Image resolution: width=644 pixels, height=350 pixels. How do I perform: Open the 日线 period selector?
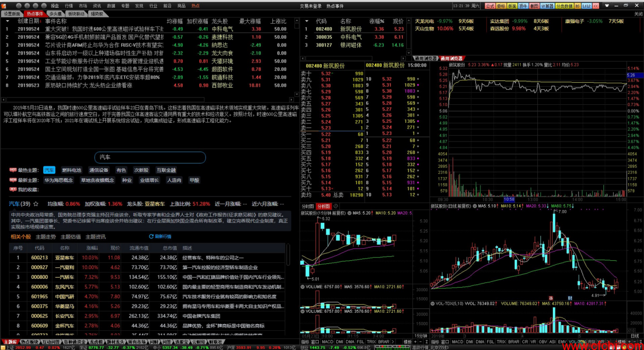(635, 336)
